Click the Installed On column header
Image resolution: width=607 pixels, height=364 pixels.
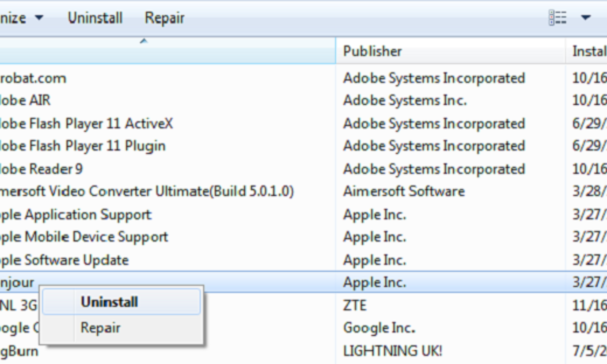[x=589, y=51]
